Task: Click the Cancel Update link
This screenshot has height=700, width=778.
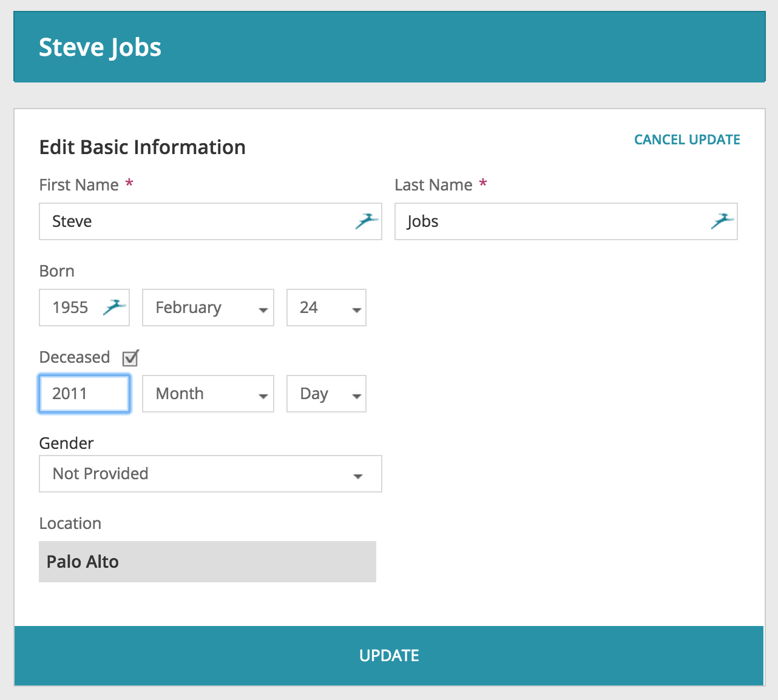Action: [687, 140]
